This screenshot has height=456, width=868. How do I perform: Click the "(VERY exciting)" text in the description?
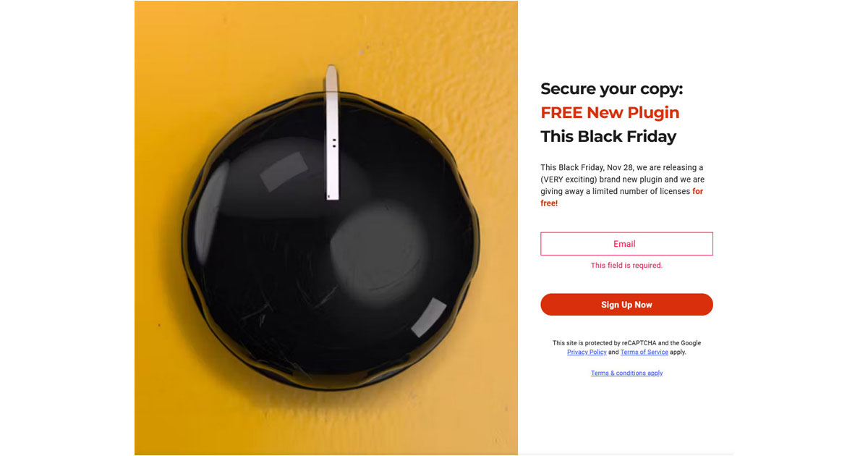click(x=571, y=180)
